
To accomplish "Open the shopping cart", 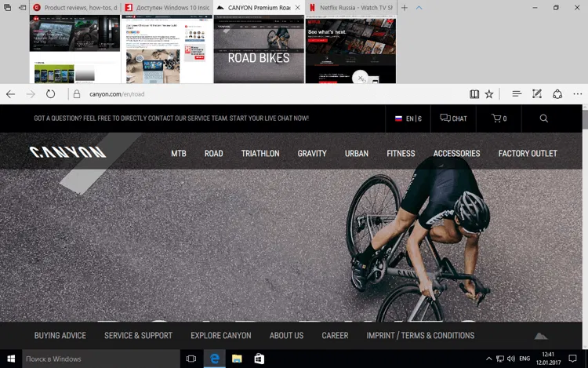I will click(499, 118).
